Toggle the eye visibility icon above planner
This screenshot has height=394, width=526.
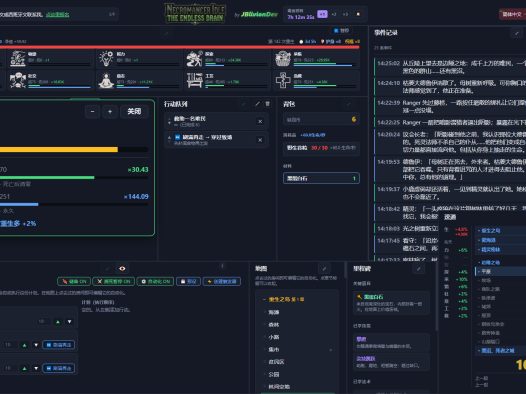[x=122, y=269]
